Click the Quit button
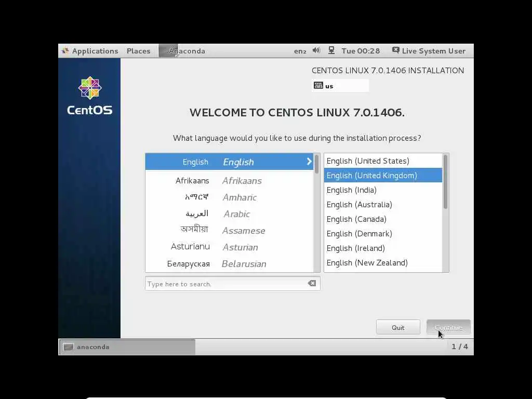Viewport: 532px width, 399px height. 398,327
